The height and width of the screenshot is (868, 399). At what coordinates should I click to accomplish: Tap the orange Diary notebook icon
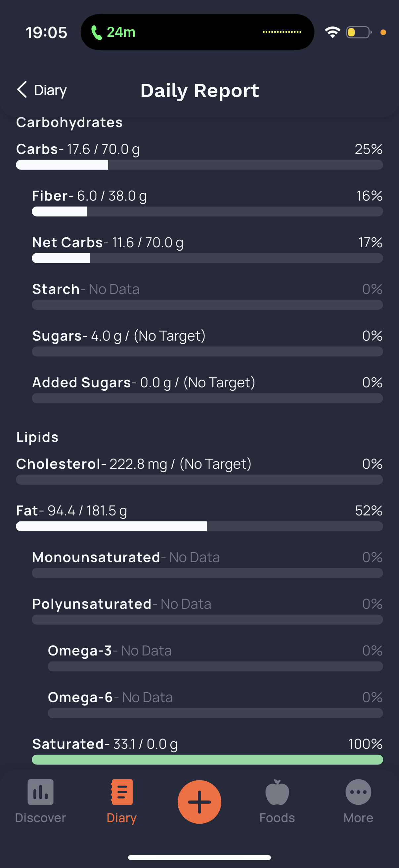[121, 792]
